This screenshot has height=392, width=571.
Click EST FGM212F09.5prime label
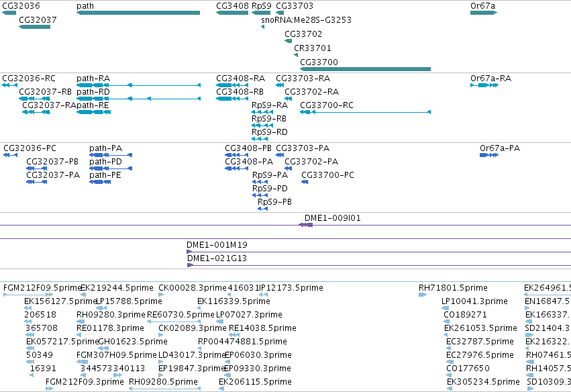point(42,288)
